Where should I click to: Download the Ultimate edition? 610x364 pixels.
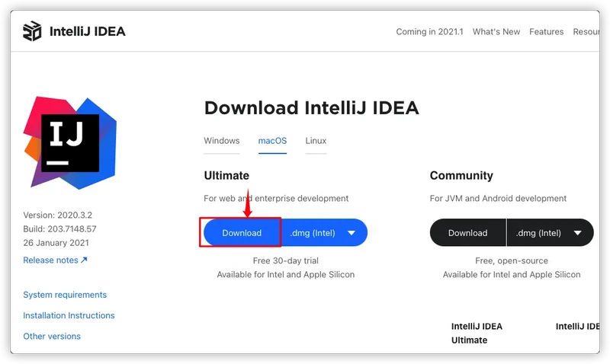(242, 233)
